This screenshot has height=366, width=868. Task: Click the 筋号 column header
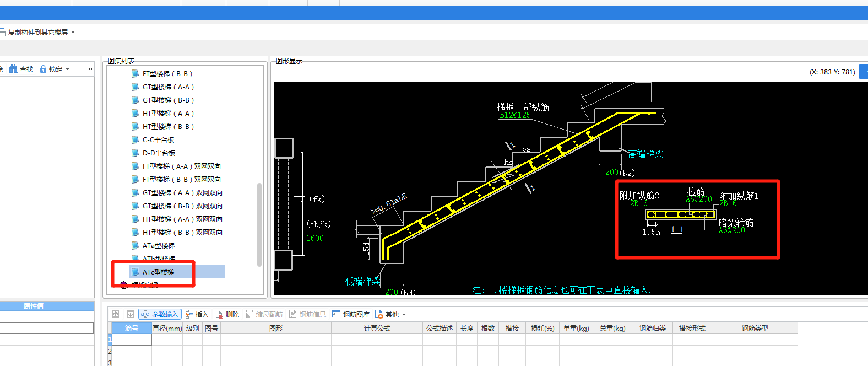click(x=132, y=328)
